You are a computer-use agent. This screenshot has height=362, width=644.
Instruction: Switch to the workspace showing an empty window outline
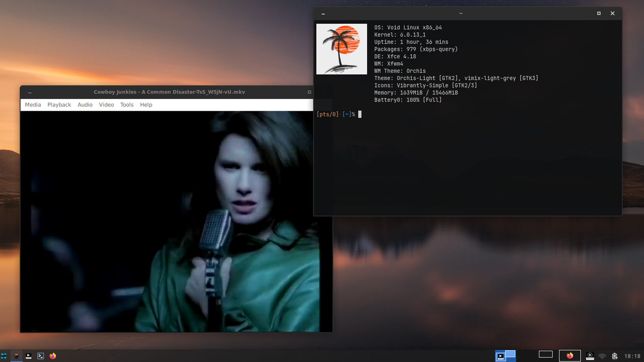pyautogui.click(x=545, y=354)
